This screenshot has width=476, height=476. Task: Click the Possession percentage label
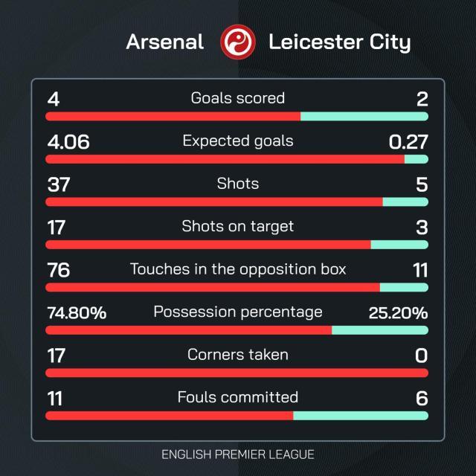coord(238,312)
